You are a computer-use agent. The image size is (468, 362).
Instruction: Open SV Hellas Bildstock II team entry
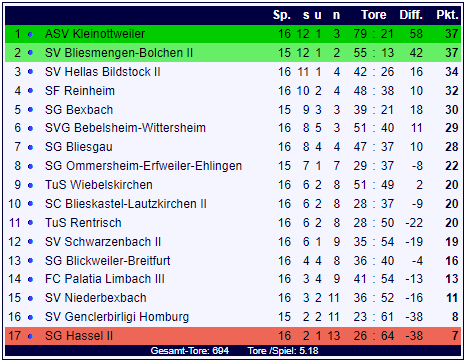pos(103,72)
